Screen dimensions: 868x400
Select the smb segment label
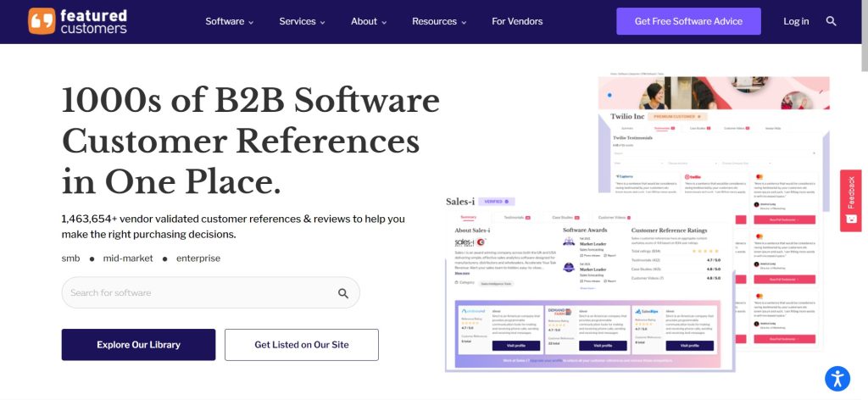73,258
